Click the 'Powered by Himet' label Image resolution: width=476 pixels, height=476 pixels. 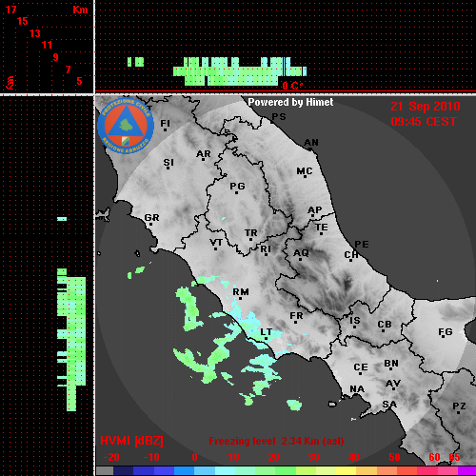pyautogui.click(x=290, y=102)
